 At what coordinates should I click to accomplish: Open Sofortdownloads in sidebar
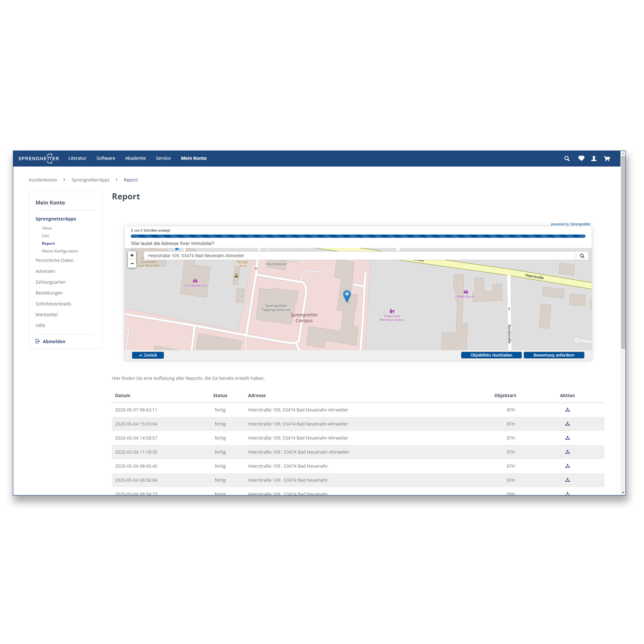tap(53, 304)
